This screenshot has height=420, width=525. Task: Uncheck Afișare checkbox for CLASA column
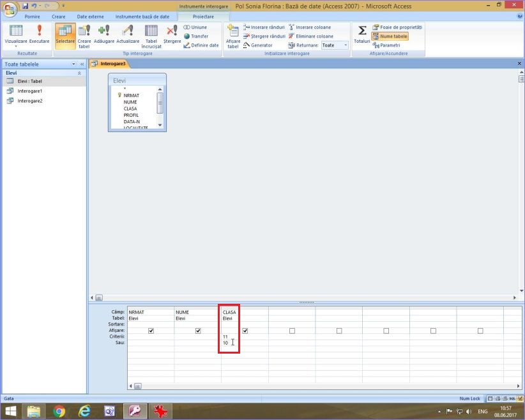coord(245,331)
